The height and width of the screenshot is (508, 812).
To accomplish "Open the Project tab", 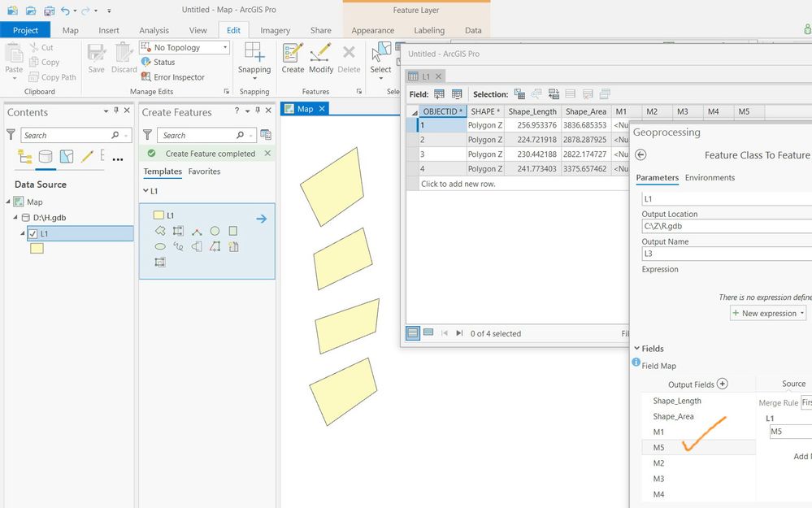I will pyautogui.click(x=25, y=30).
